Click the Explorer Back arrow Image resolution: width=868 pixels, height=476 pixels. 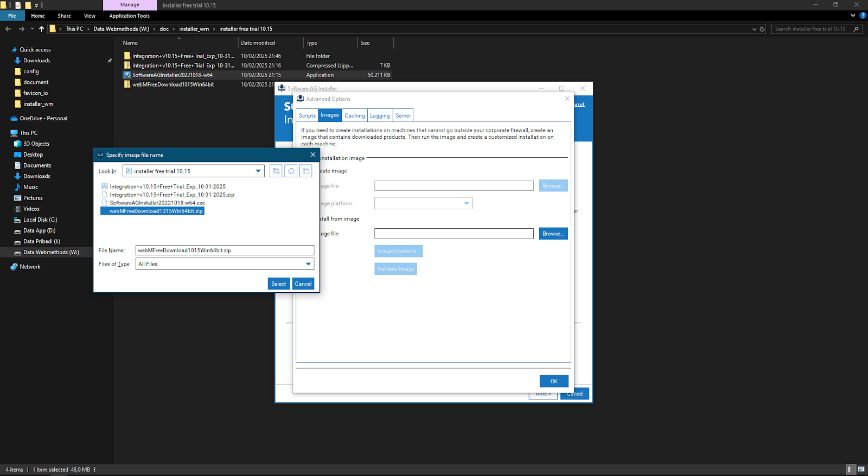pos(8,29)
